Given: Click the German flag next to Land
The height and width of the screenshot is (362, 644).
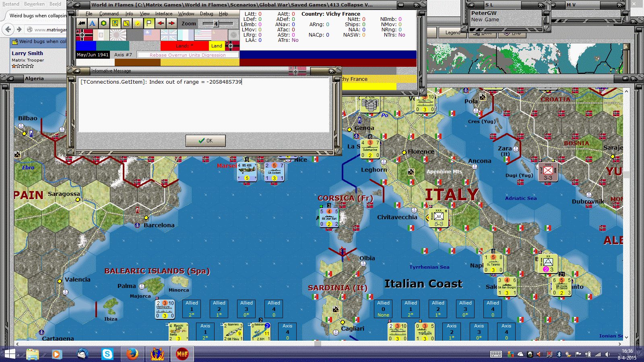Looking at the screenshot, I should (x=232, y=45).
